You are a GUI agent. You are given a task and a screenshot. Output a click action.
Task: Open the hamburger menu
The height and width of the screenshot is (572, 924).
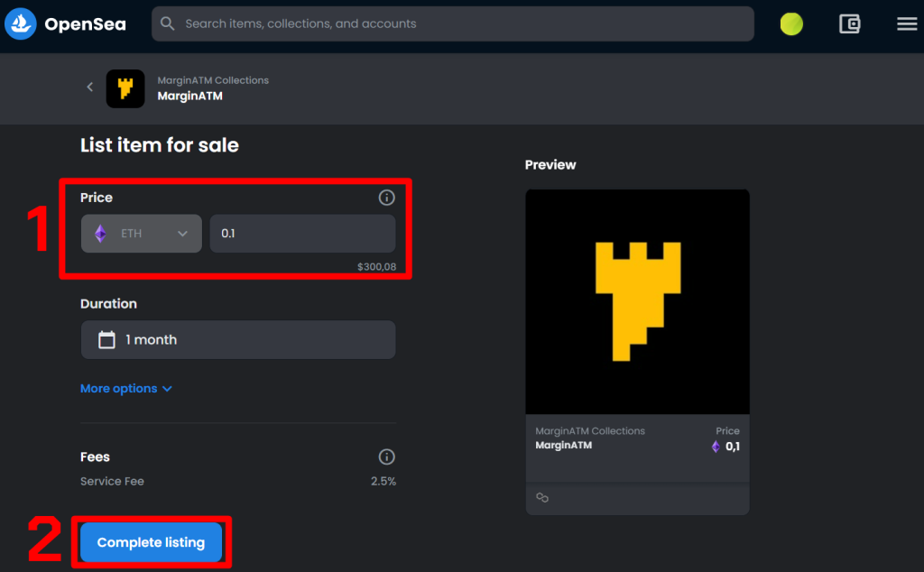(x=907, y=24)
